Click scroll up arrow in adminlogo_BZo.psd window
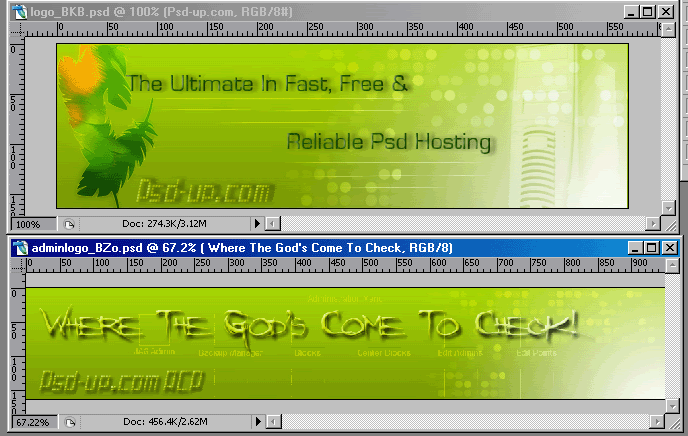 (x=672, y=266)
